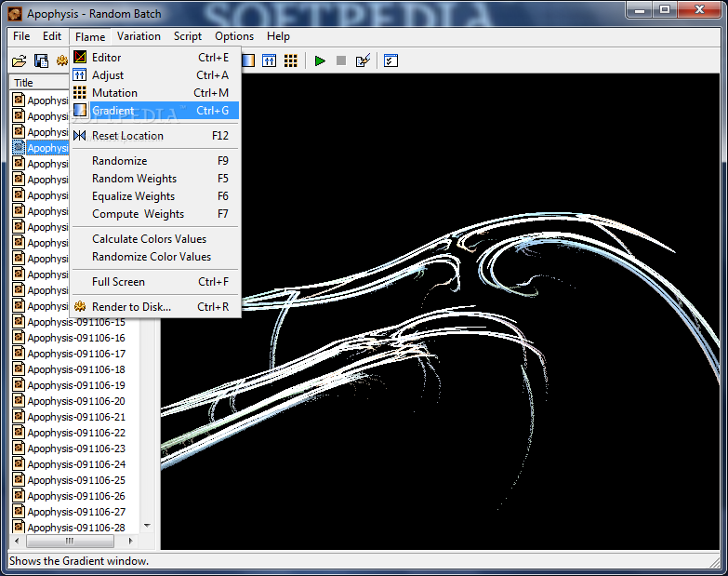
Task: Click the Editor icon in the Flame menu
Action: tap(80, 57)
